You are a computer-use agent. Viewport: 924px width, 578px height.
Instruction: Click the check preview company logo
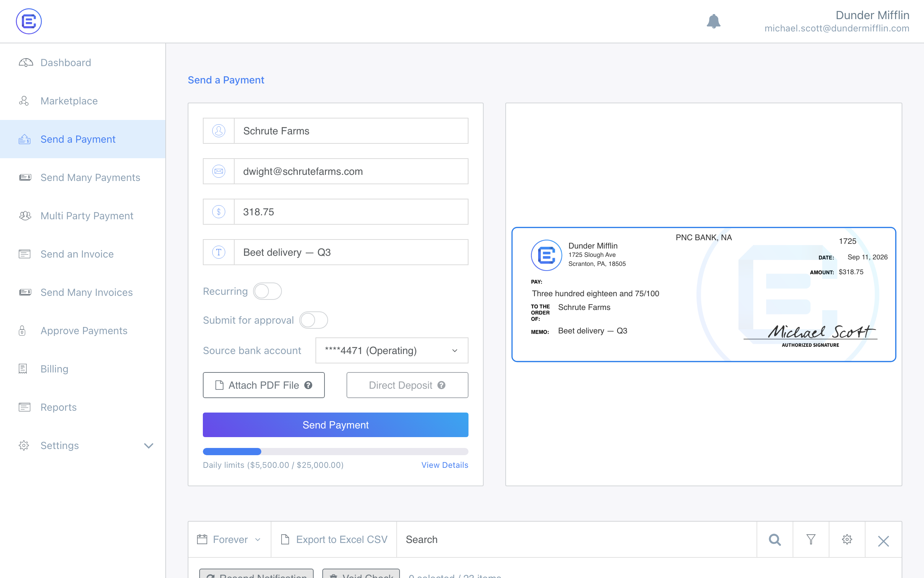click(x=546, y=255)
